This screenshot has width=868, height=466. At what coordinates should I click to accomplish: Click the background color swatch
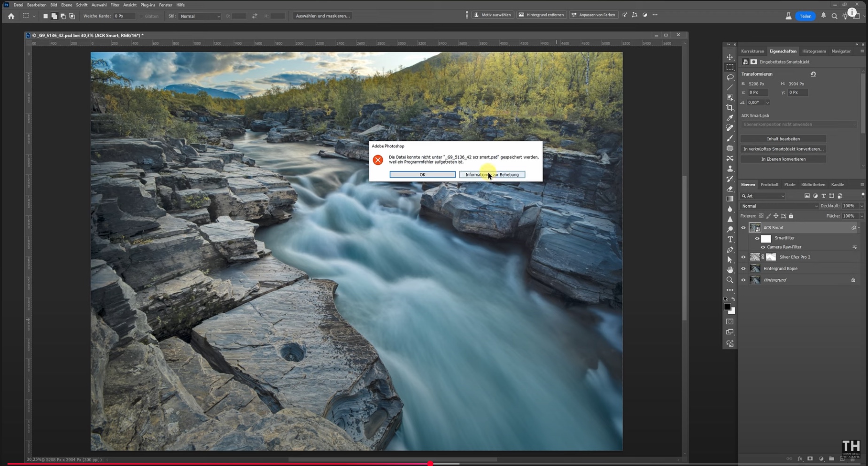click(733, 311)
